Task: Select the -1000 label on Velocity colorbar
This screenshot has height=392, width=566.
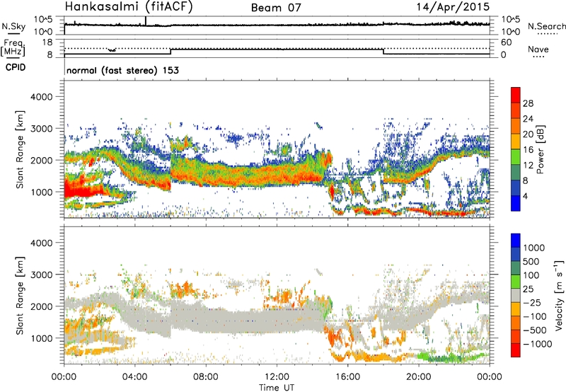Action: pos(538,344)
